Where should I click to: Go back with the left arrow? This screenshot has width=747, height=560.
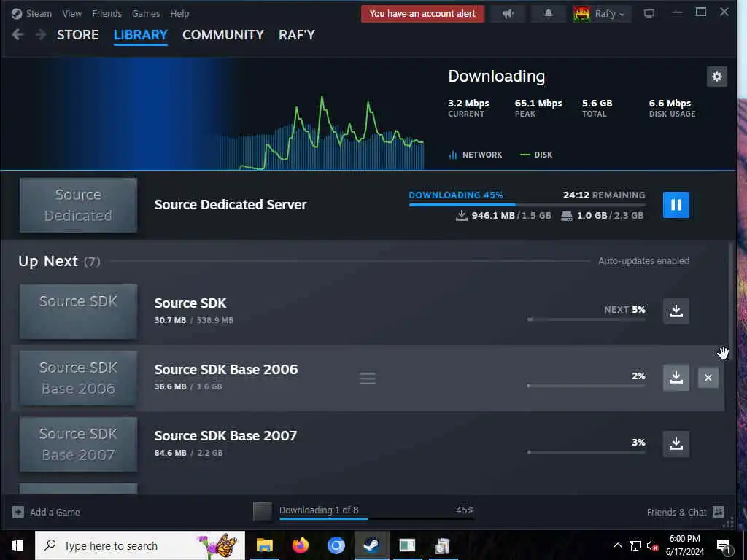point(18,35)
